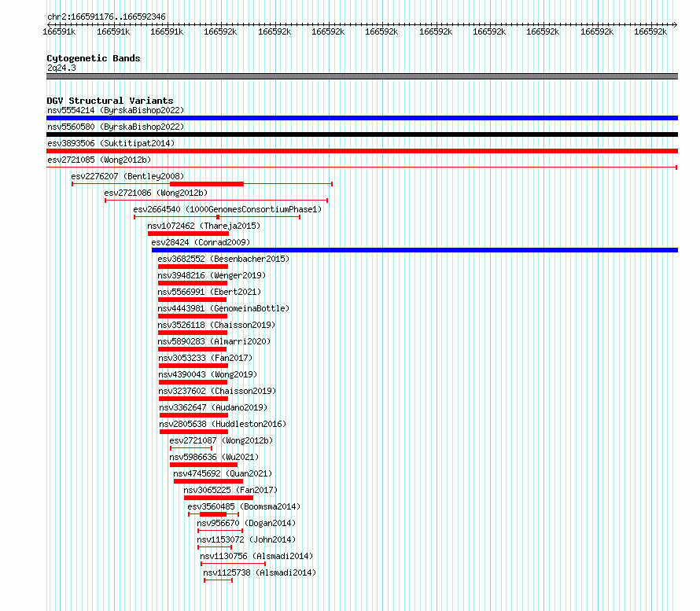700x611 pixels.
Task: Open nsv5566991 (Ebert2021) variant
Action: pos(209,292)
